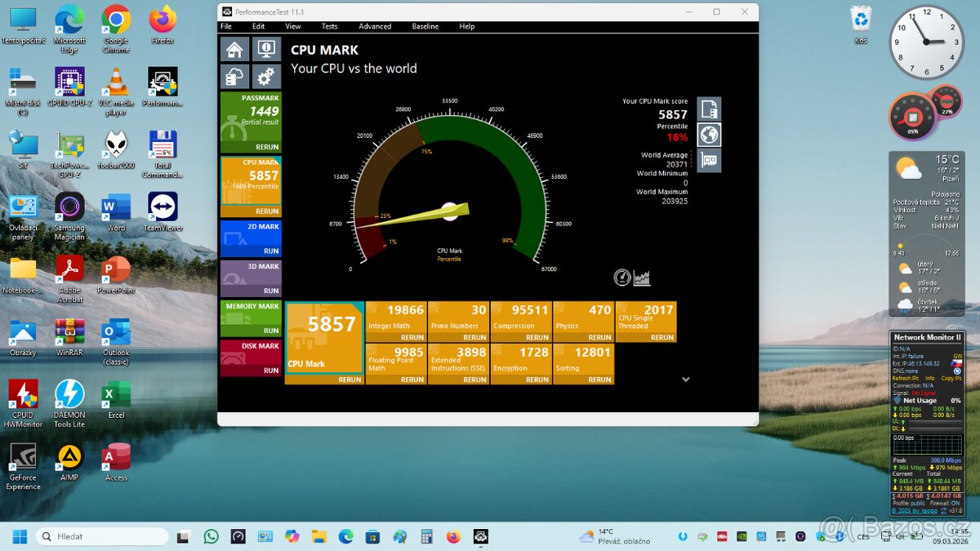Screen dimensions: 980x551
Task: Open preferences with the gears icon
Action: [267, 76]
